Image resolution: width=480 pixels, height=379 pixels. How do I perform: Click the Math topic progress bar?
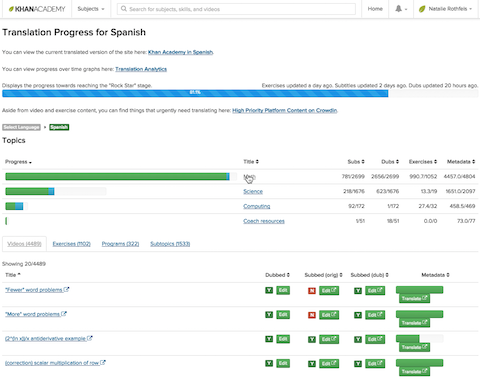121,177
